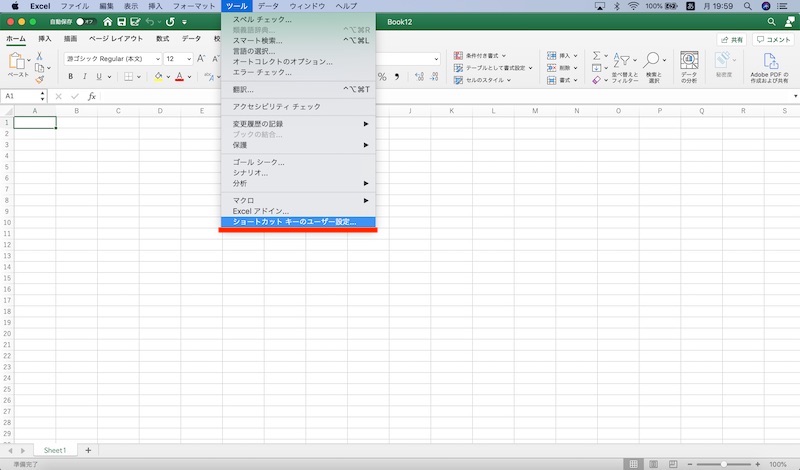Click the Comma Style icon
The height and width of the screenshot is (470, 800).
point(397,77)
